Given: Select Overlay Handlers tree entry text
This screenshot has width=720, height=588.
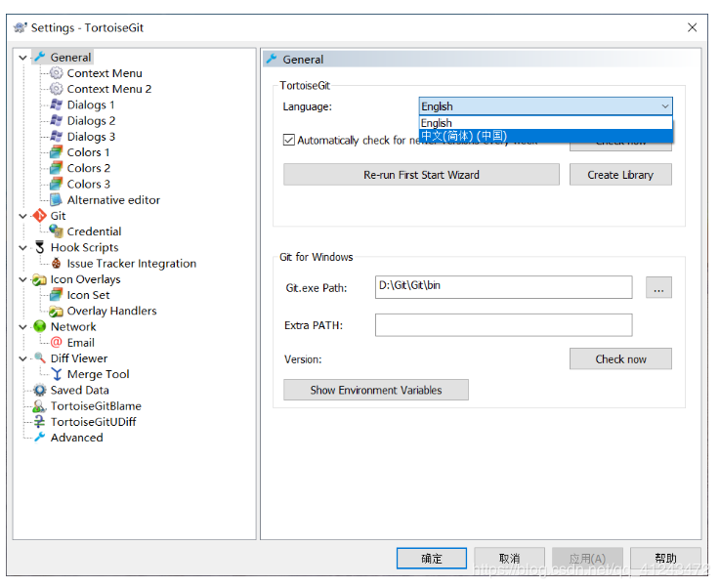Looking at the screenshot, I should [111, 311].
